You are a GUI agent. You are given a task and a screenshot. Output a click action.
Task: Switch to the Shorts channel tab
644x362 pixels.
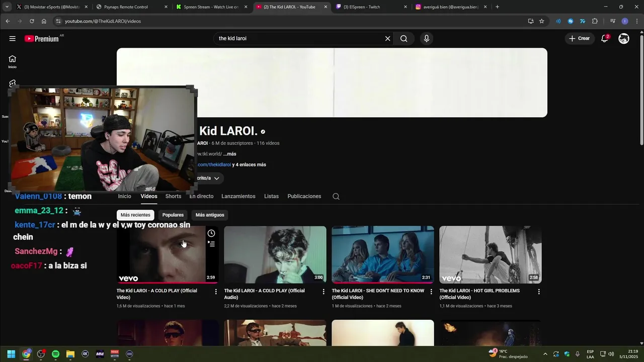point(173,197)
